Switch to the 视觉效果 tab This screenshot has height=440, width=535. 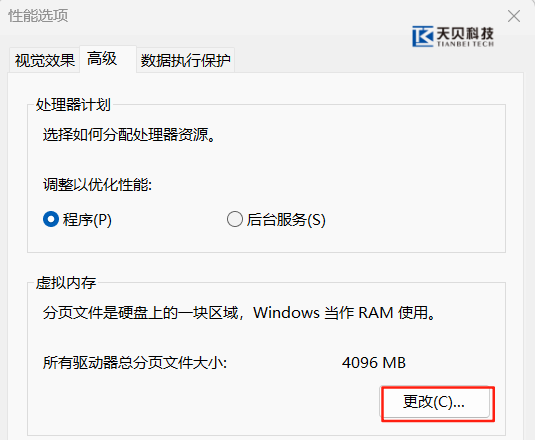coord(45,60)
